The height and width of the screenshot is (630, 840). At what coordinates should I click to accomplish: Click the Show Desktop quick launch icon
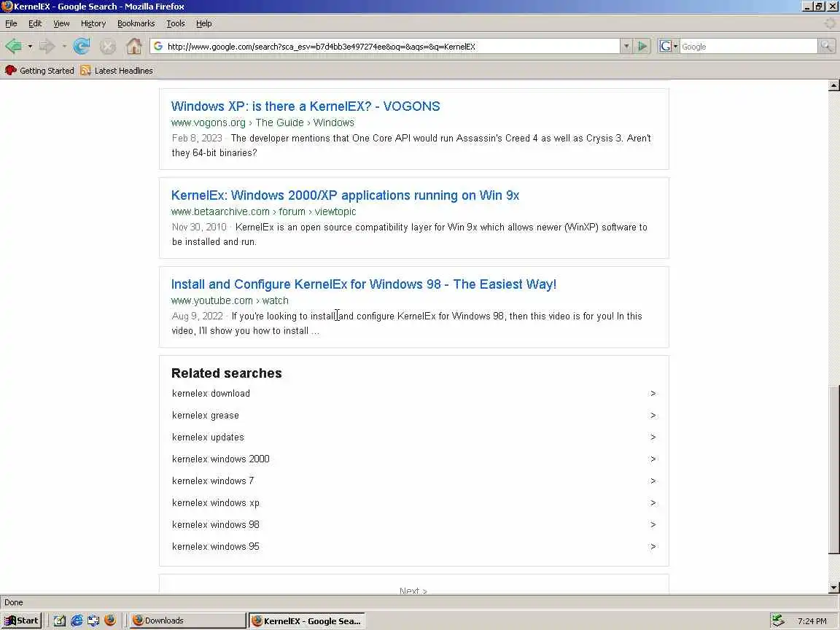coord(60,621)
